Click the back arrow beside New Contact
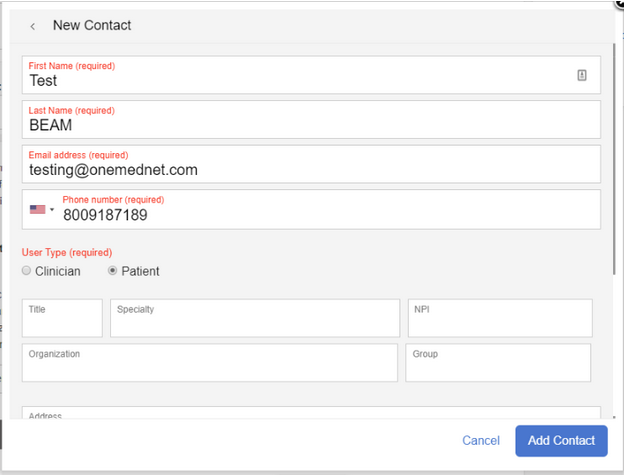625x475 pixels. pos(33,26)
